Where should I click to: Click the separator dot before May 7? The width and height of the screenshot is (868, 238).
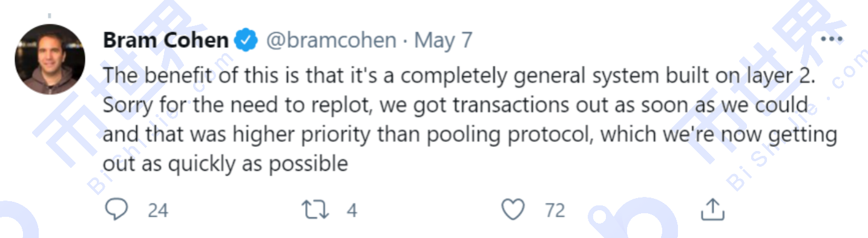tap(405, 41)
